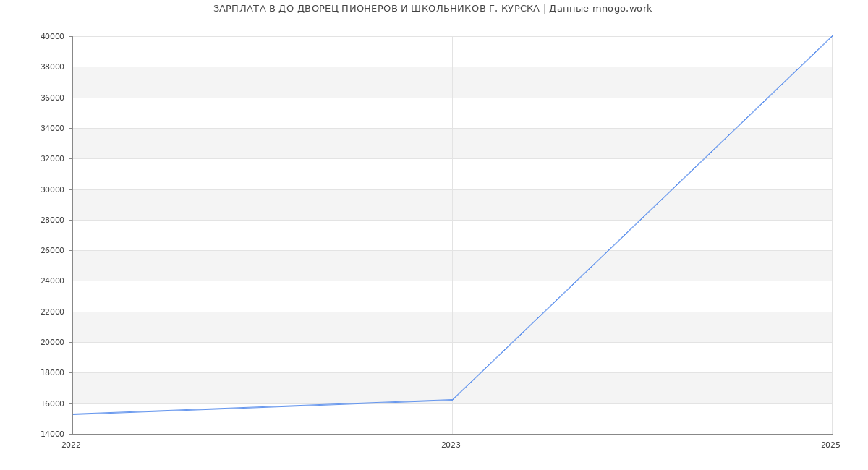Screen dimensions: 868x470
Task: Click the 36000 y-axis label
Action: (x=53, y=98)
